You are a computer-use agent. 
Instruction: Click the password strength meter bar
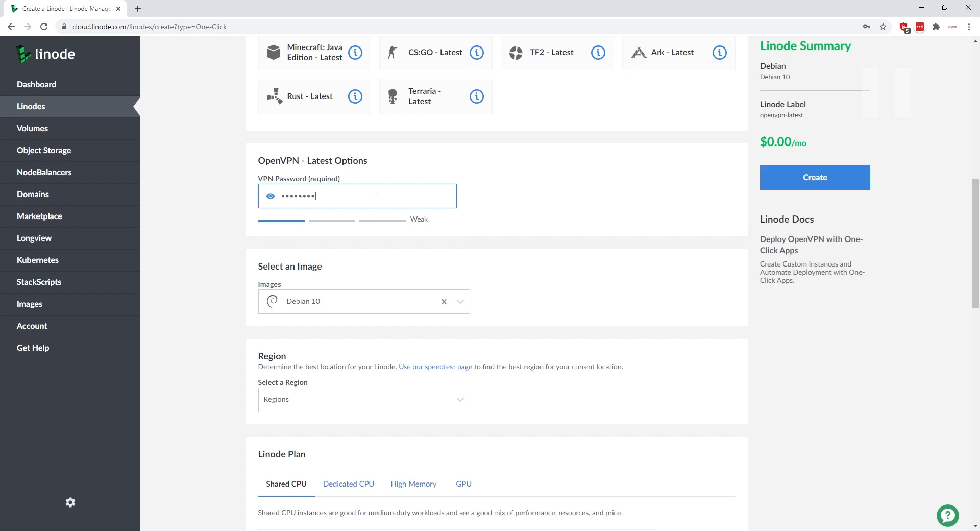(x=332, y=221)
